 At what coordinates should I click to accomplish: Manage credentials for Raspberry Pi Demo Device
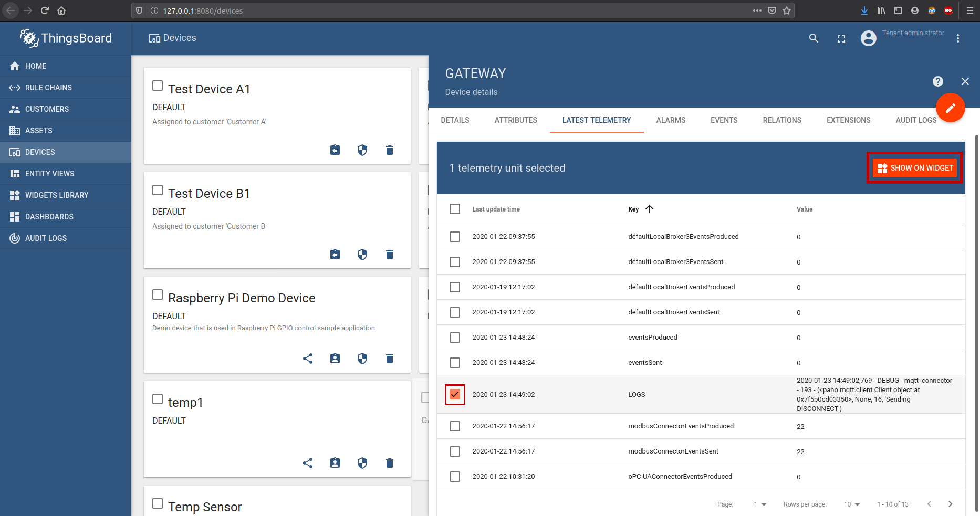[x=362, y=359]
